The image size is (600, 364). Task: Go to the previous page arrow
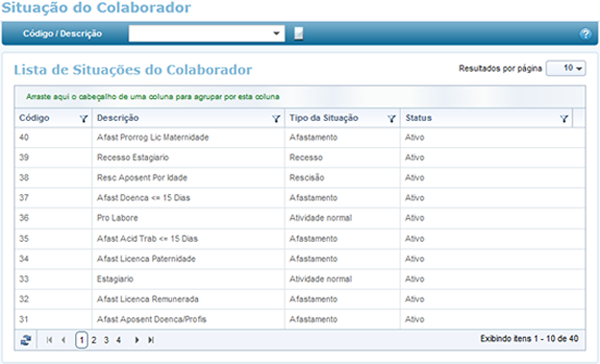click(x=63, y=340)
